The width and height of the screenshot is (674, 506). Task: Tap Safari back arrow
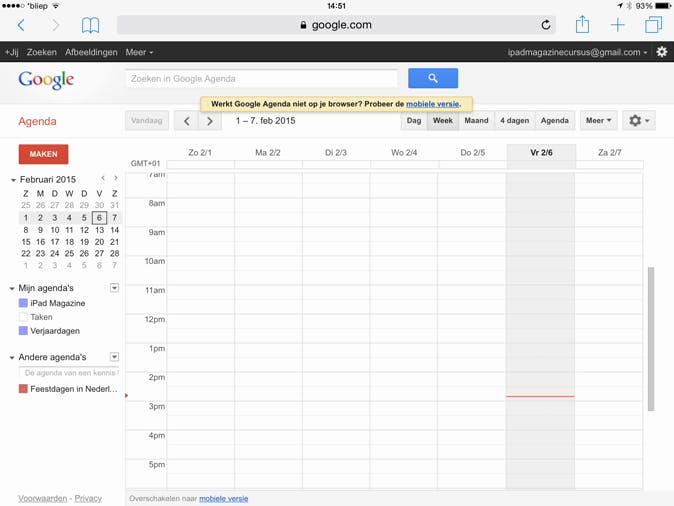click(21, 25)
